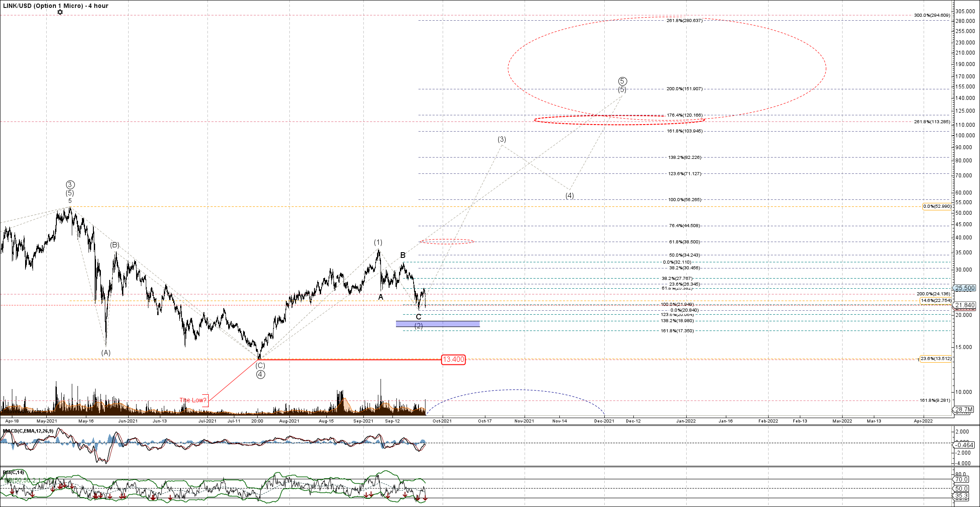The image size is (980, 507).
Task: Click the 61.8%(38.500) Fibonacci label
Action: click(684, 242)
